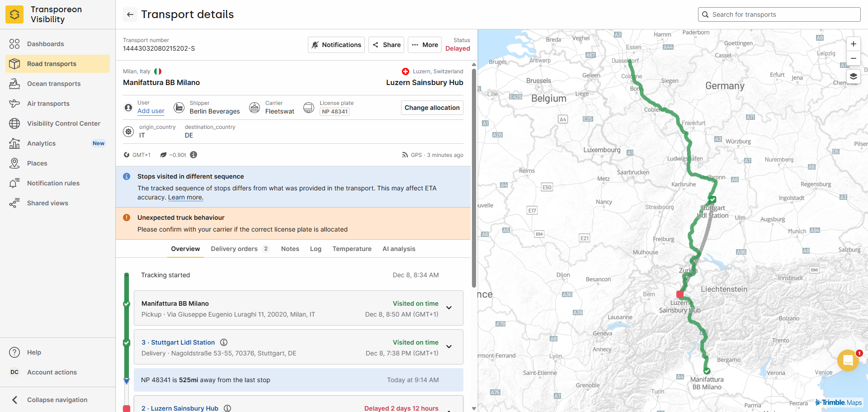Open the Log tab
This screenshot has width=868, height=412.
pyautogui.click(x=316, y=249)
